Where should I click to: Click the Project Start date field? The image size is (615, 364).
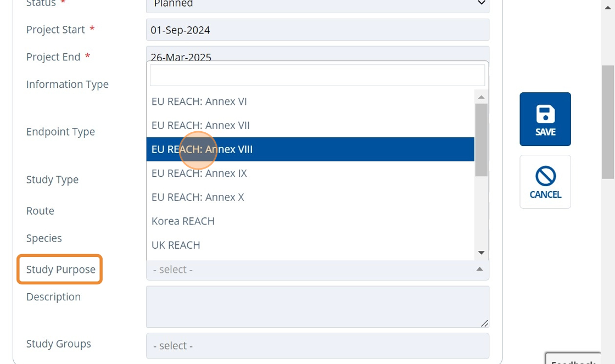317,30
